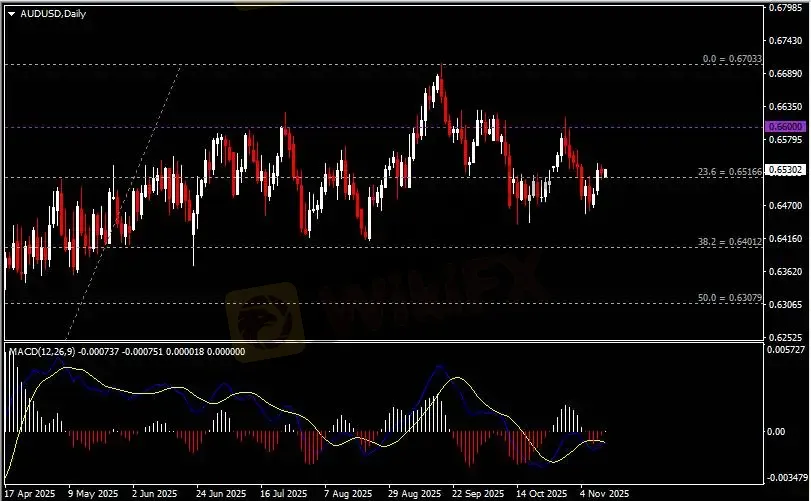Click the 14 Oct 2025 date marker
The height and width of the screenshot is (501, 811).
click(538, 494)
